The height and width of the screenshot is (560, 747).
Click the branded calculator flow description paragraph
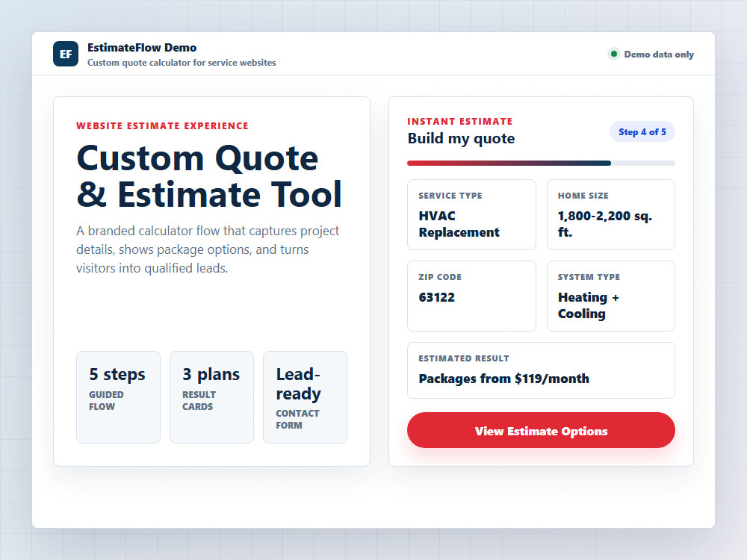[208, 249]
